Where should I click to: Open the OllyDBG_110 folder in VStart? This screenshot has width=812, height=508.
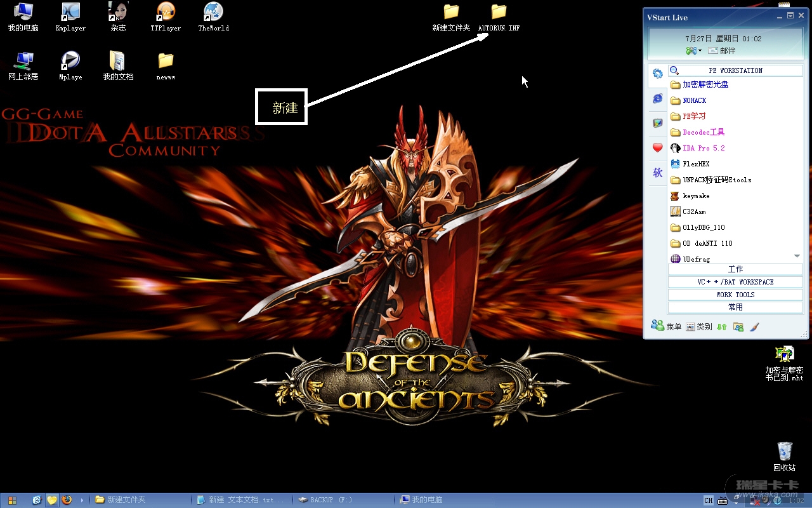(698, 227)
